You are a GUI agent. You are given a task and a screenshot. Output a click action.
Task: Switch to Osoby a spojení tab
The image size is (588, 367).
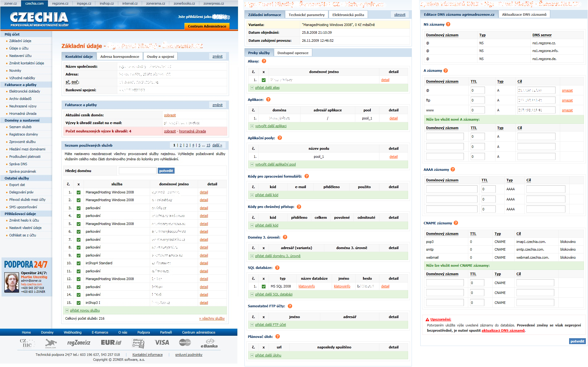(160, 56)
